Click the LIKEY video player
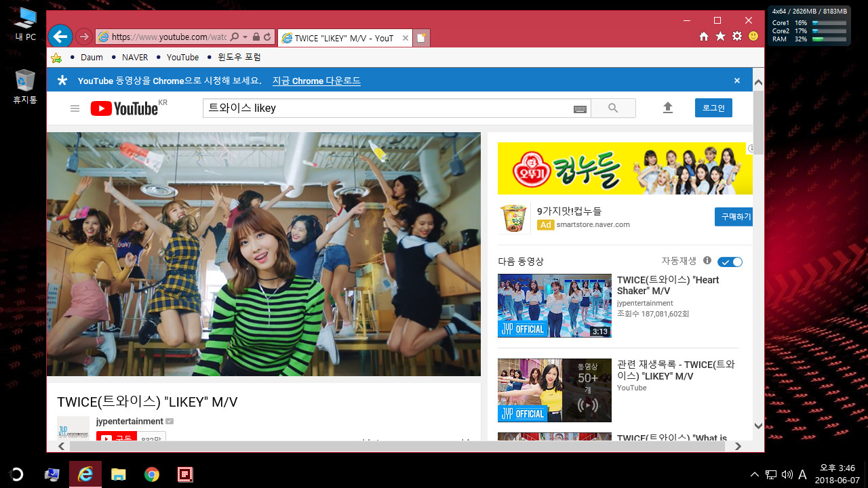Viewport: 868px width, 488px height. point(264,254)
